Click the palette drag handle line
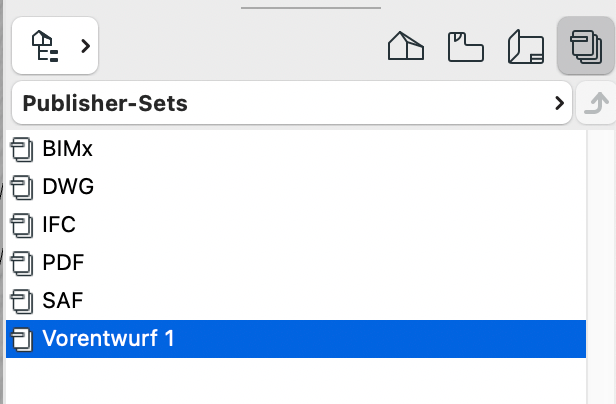The height and width of the screenshot is (404, 616). 311,7
